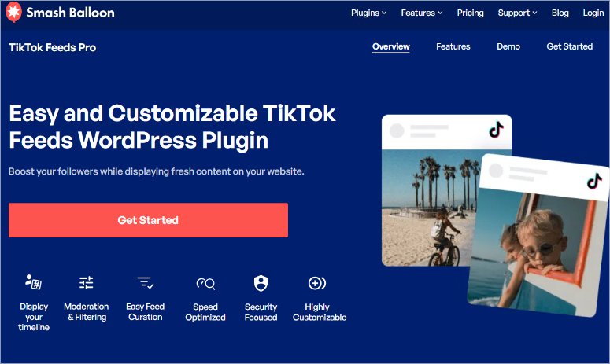
Task: Expand the Features dropdown in top navigation
Action: click(x=422, y=13)
